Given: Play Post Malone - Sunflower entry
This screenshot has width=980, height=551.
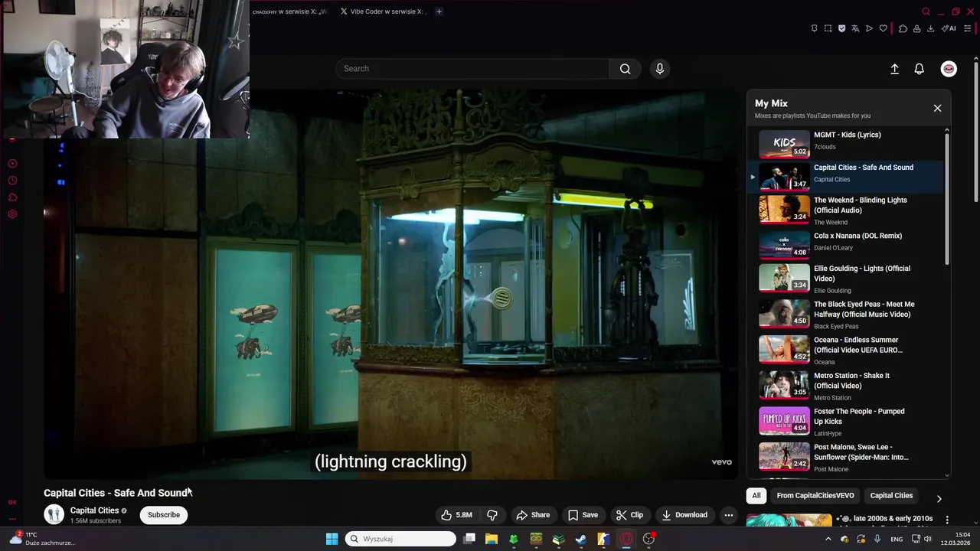Looking at the screenshot, I should tap(846, 457).
